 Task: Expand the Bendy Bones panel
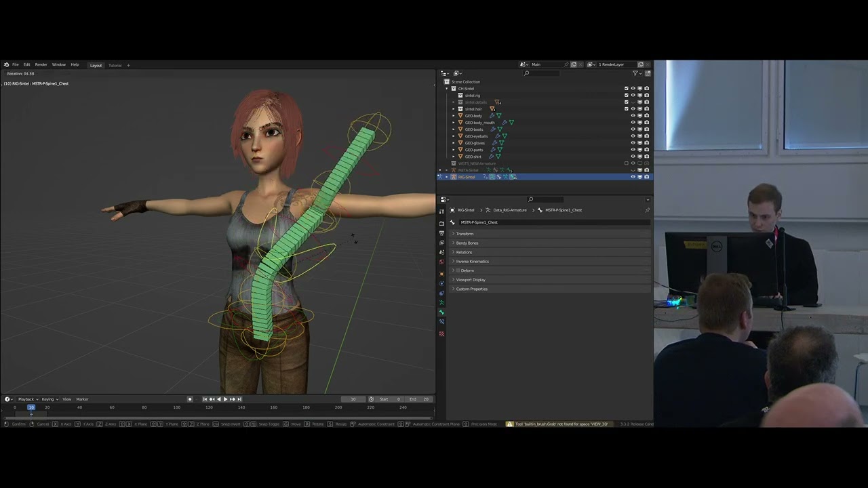point(549,243)
